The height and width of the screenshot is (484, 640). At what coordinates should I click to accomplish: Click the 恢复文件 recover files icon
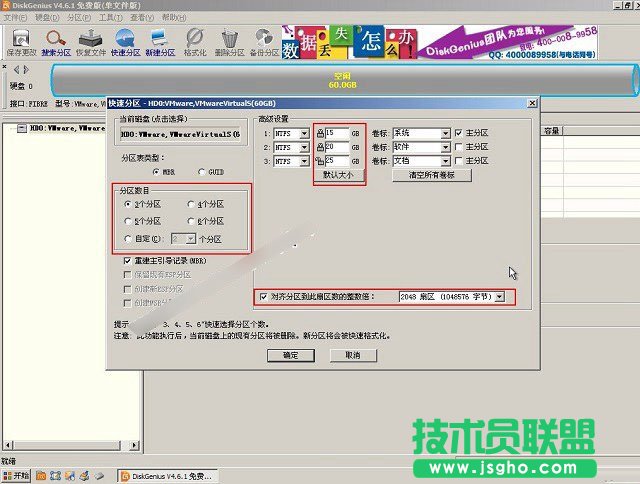click(x=91, y=42)
